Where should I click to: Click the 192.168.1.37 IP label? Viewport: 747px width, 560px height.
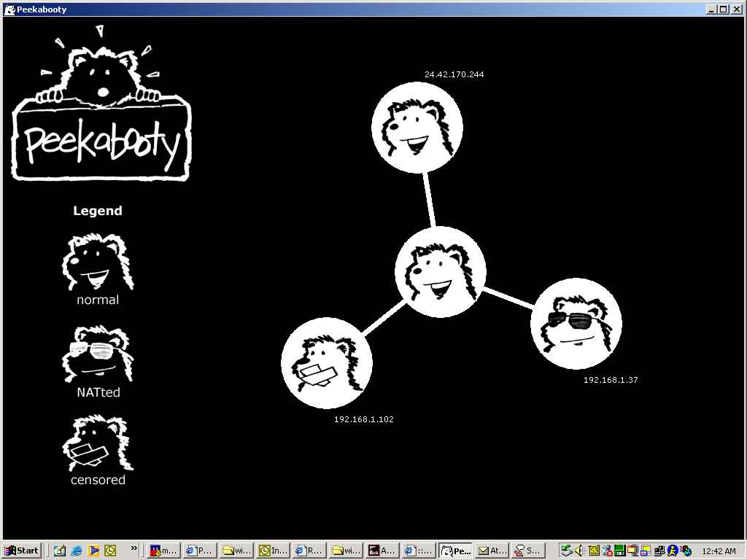click(x=611, y=379)
